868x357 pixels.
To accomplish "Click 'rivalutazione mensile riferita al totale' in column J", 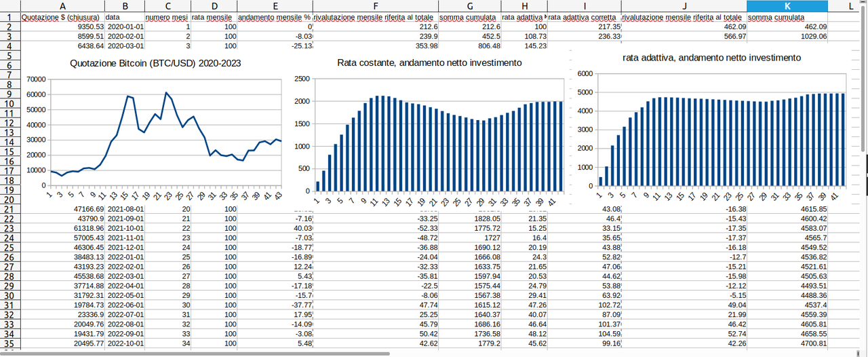I will click(684, 17).
